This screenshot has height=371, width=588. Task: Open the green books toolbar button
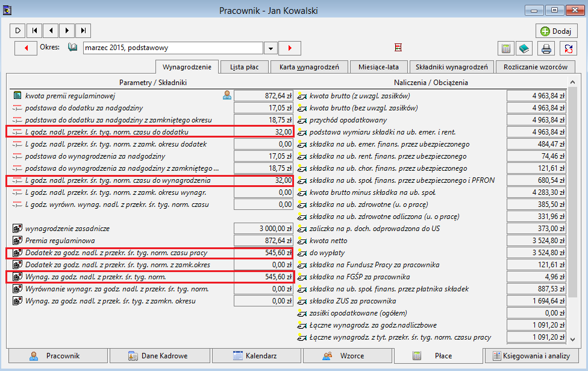coord(524,48)
